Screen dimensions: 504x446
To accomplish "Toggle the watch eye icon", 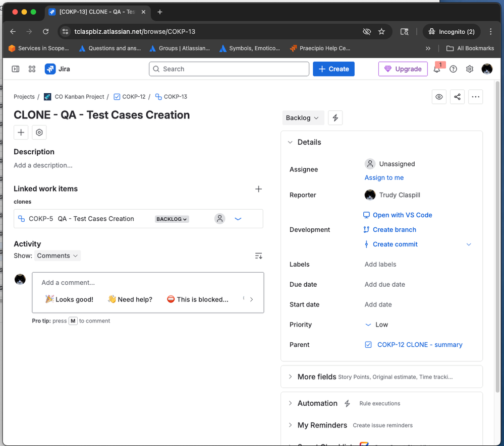I will click(439, 97).
